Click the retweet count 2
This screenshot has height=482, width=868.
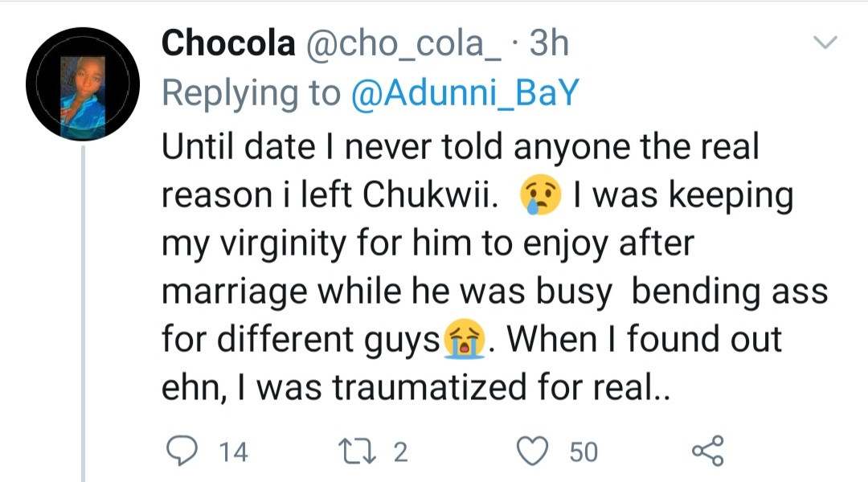(x=400, y=452)
